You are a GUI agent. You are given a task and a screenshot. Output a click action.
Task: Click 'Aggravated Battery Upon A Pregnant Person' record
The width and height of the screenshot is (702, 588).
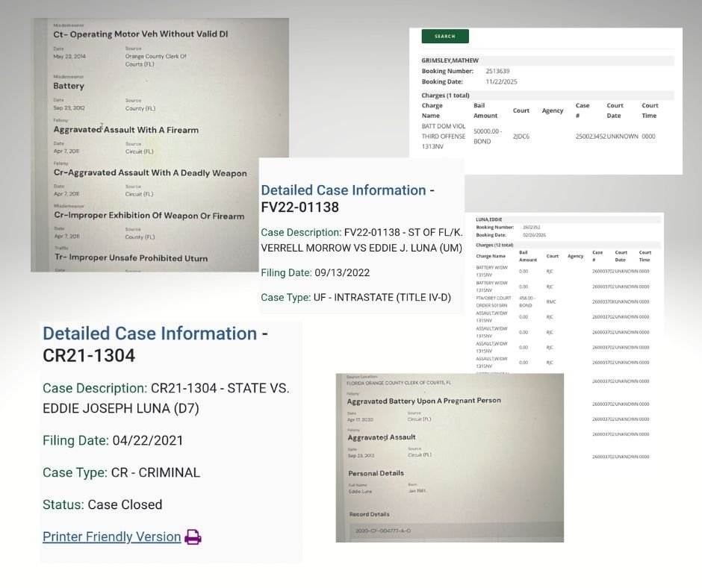pos(424,401)
